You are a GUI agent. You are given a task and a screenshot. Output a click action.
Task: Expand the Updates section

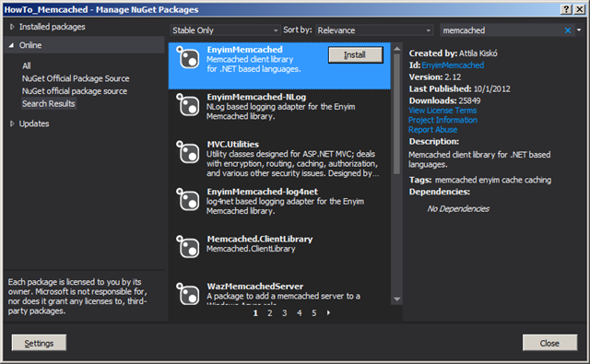tap(12, 123)
